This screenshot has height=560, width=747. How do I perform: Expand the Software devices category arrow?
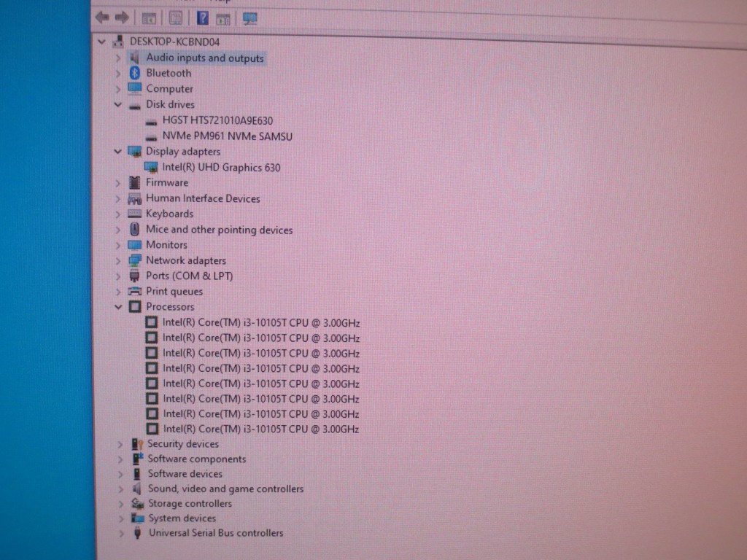click(121, 474)
